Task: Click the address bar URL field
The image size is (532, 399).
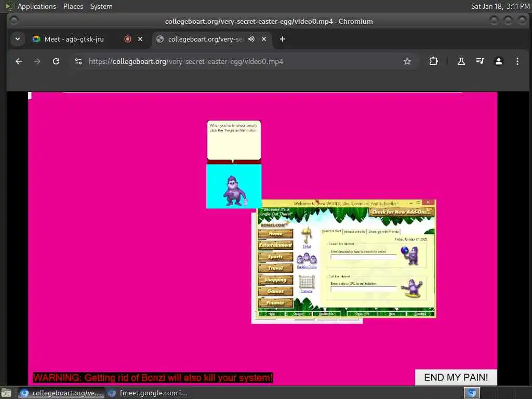Action: (244, 61)
